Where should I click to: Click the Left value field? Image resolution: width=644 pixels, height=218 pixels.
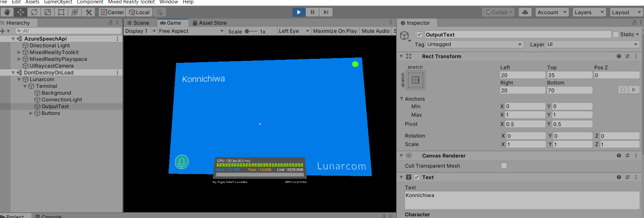click(523, 75)
